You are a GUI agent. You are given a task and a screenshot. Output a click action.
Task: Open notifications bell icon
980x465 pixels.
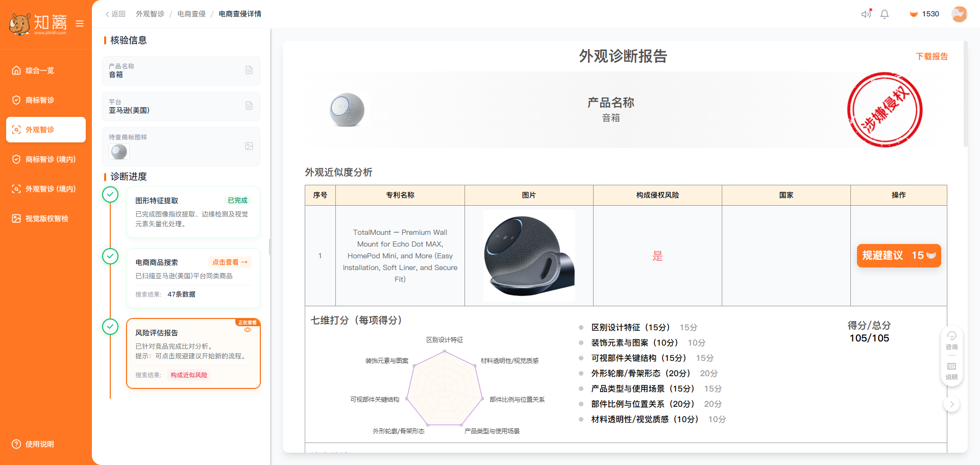coord(885,14)
